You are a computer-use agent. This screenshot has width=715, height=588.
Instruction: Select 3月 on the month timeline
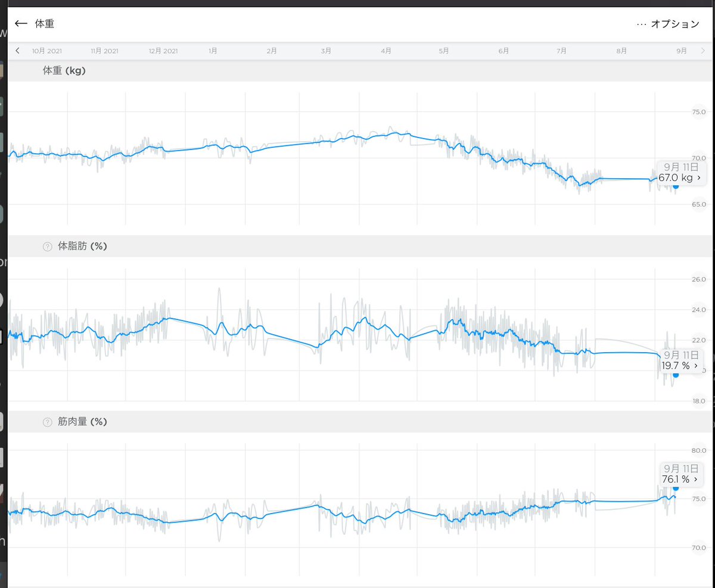[x=326, y=51]
